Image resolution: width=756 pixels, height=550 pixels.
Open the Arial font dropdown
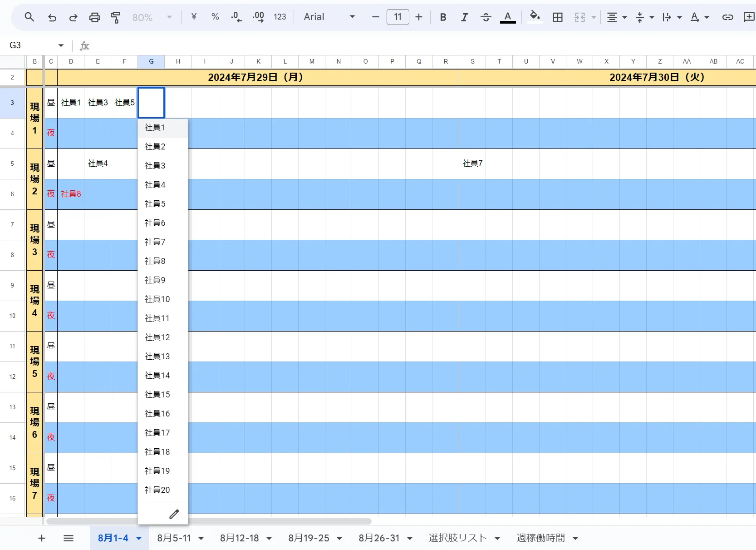(329, 17)
